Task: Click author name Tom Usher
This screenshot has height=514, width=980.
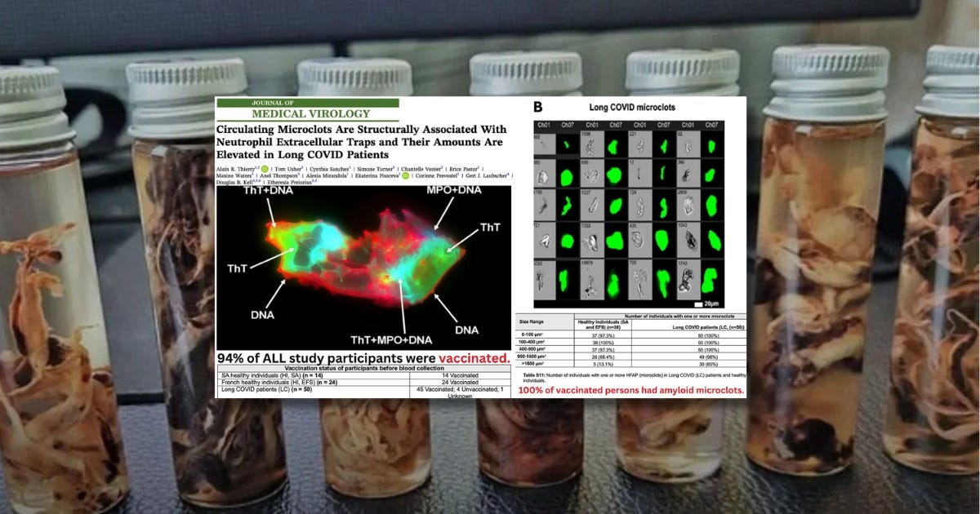Action: click(289, 169)
